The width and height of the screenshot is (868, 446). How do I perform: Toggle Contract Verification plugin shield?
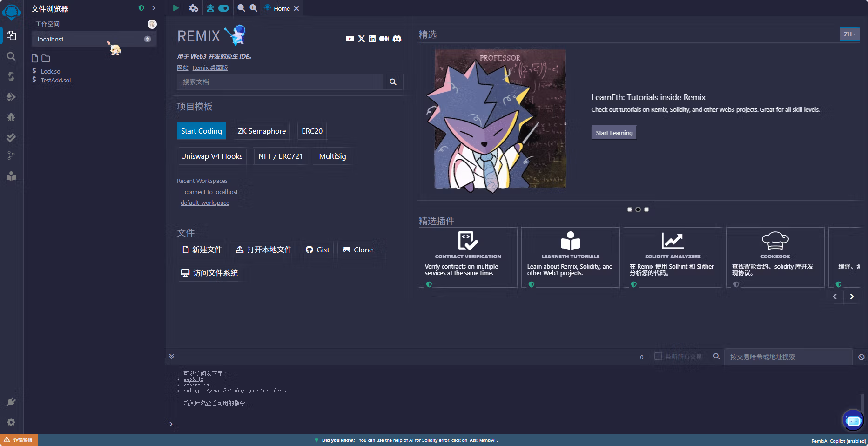[429, 284]
